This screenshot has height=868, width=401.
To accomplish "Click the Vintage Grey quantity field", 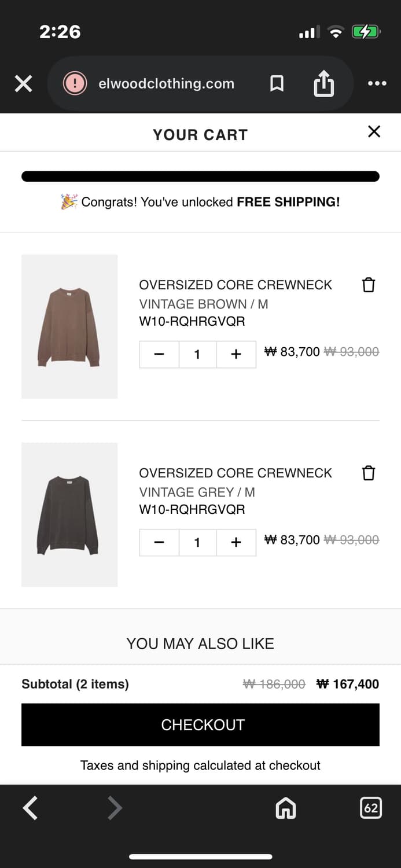I will [x=197, y=542].
